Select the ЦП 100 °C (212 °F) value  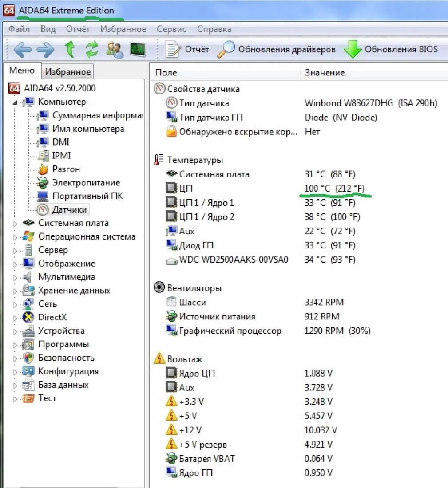[334, 188]
